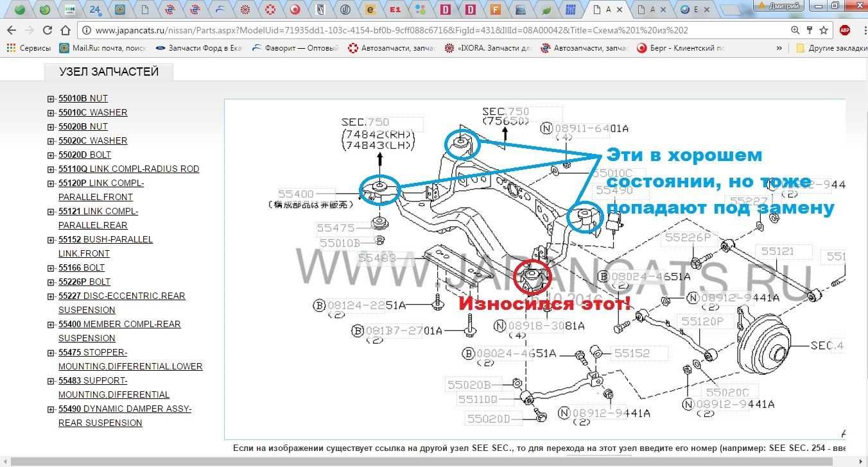The image size is (868, 467).
Task: Click part number 55475 in the diagram
Action: (336, 228)
